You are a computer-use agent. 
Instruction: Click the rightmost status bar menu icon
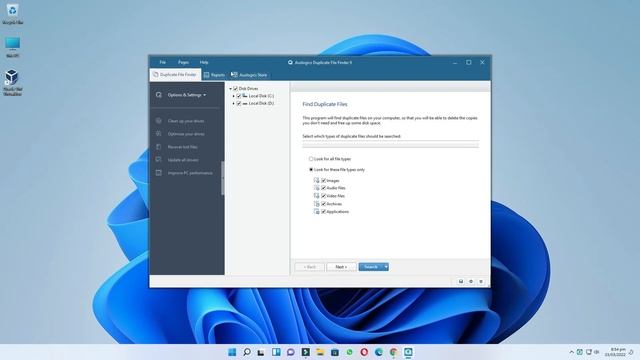(x=481, y=281)
